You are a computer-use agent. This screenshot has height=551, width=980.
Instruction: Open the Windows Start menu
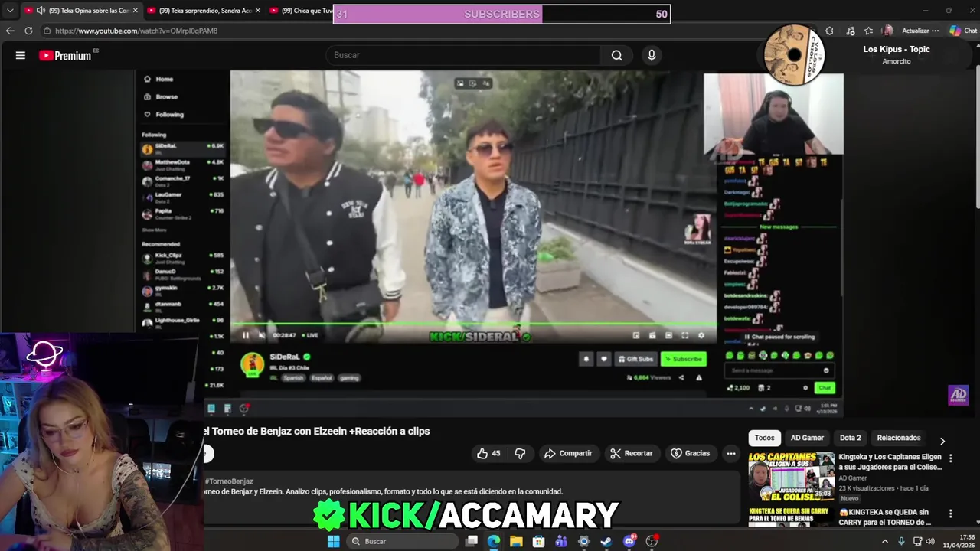333,541
